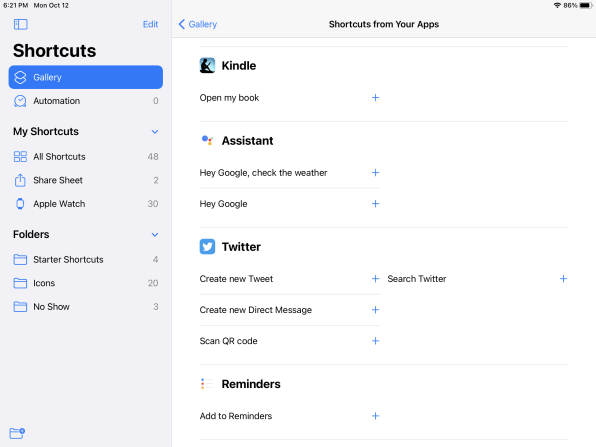Viewport: 596px width, 447px height.
Task: Click the Wi-Fi icon in status bar
Action: [557, 5]
